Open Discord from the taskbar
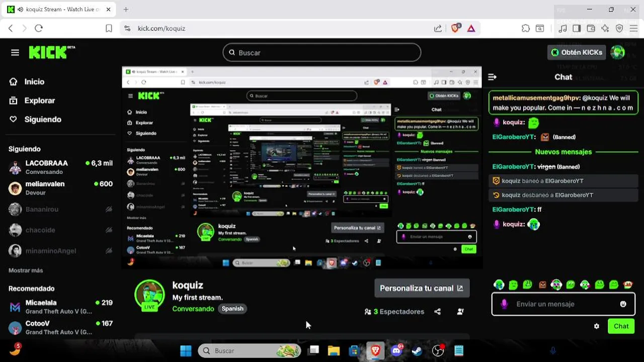Viewport: 644px width, 362px height. tap(396, 350)
